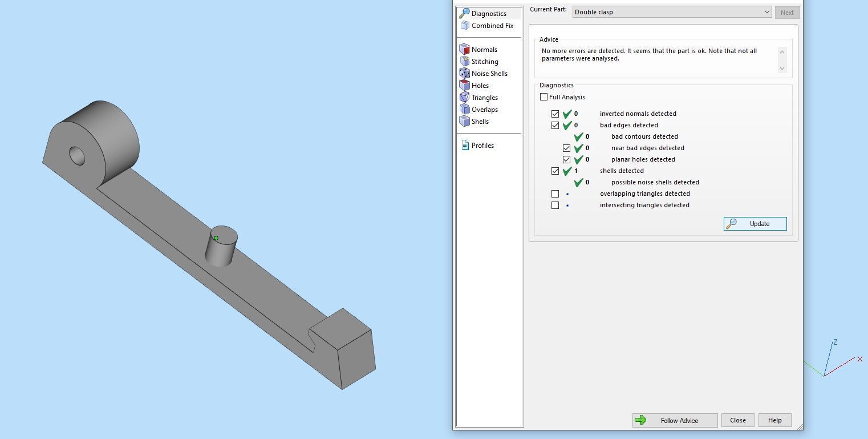Open the Diagnostics page icon

click(x=465, y=13)
